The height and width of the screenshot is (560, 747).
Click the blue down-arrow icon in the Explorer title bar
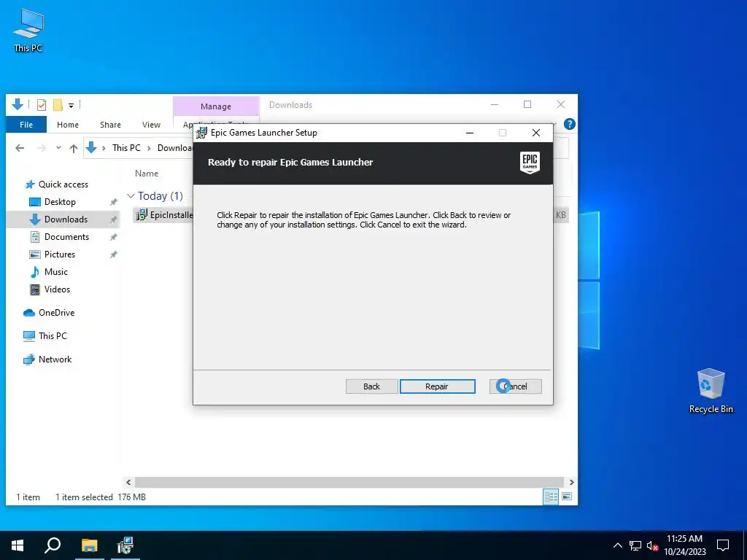[x=18, y=104]
